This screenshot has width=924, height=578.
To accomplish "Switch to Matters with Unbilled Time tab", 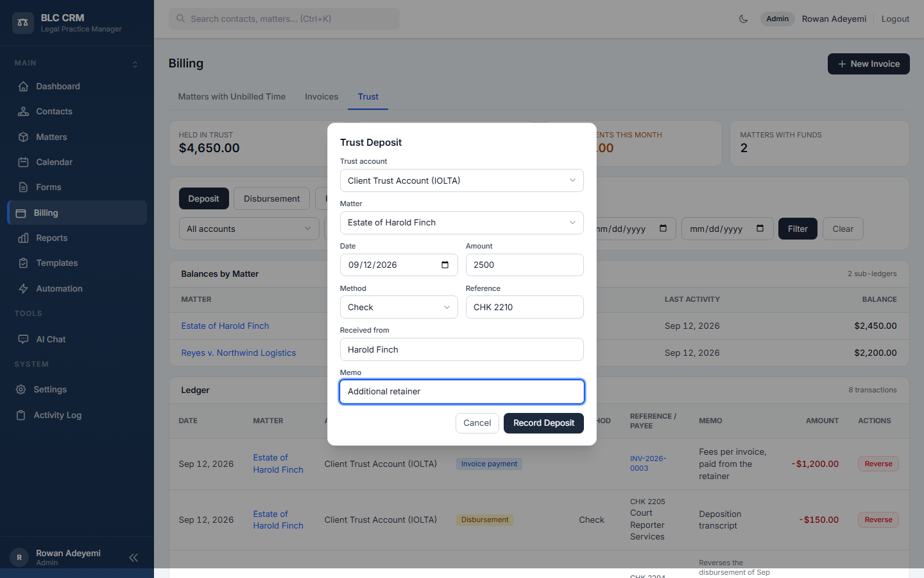I will coord(232,96).
